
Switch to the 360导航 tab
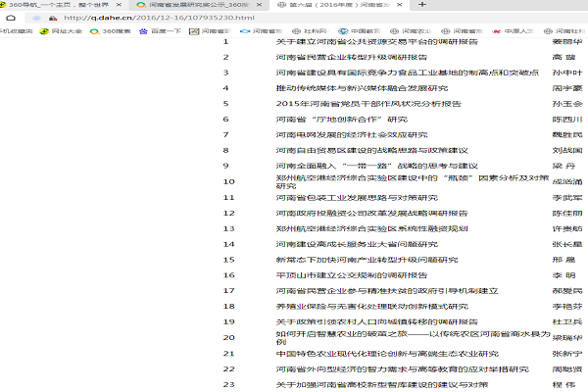[59, 6]
